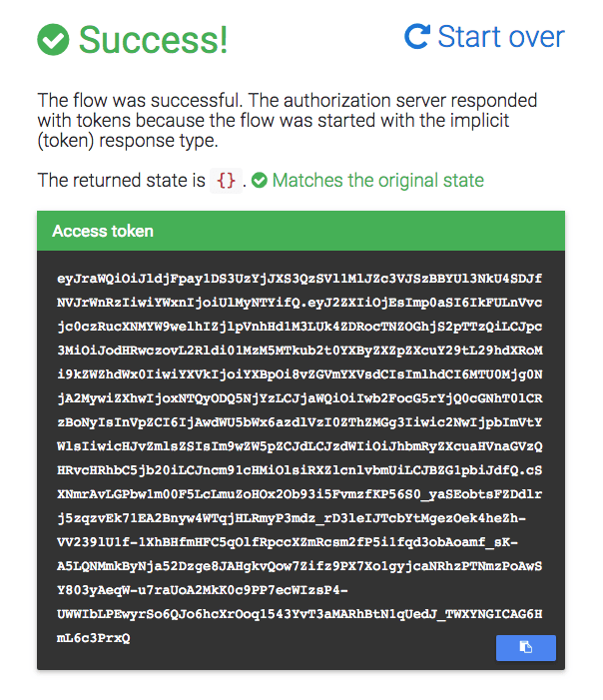The image size is (603, 700).
Task: Click the Success! heading text
Action: [153, 40]
